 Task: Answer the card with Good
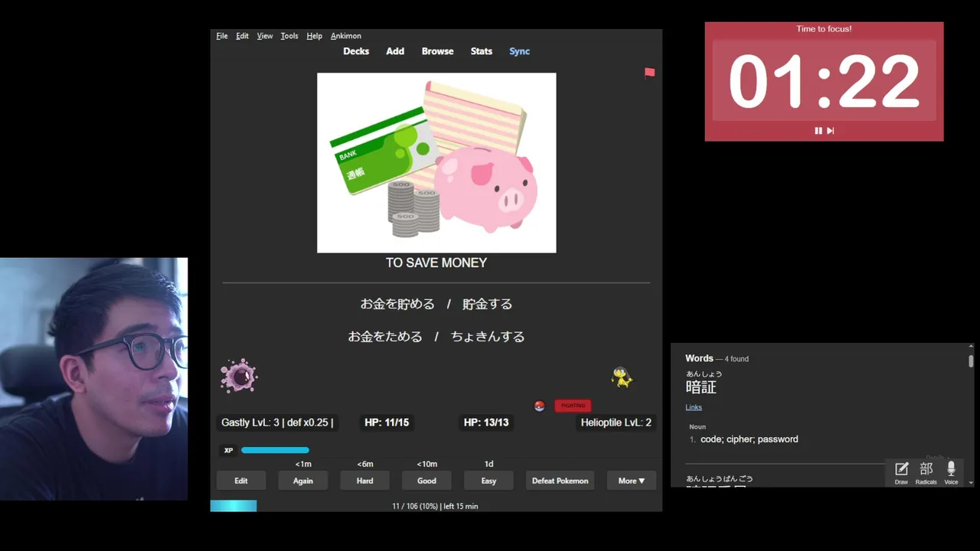(x=426, y=481)
